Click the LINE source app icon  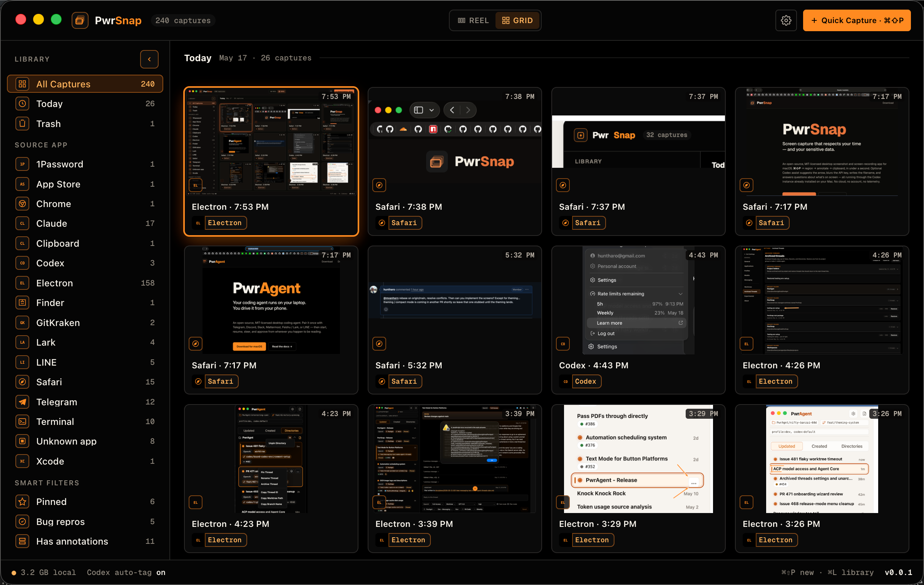[22, 362]
